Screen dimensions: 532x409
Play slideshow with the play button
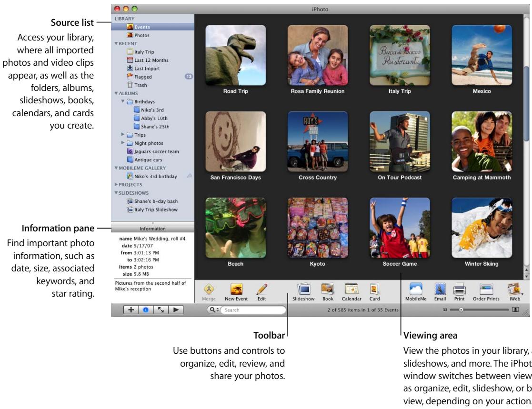[x=176, y=309]
